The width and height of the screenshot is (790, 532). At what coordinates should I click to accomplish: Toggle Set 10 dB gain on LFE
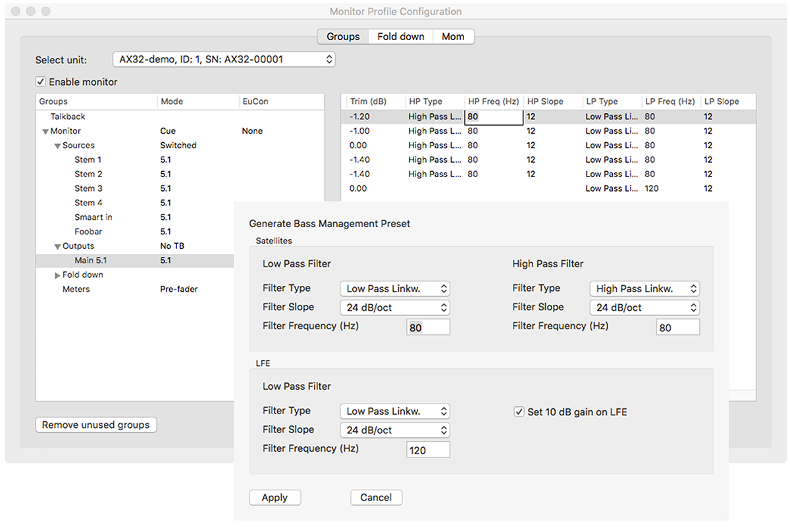(x=519, y=412)
